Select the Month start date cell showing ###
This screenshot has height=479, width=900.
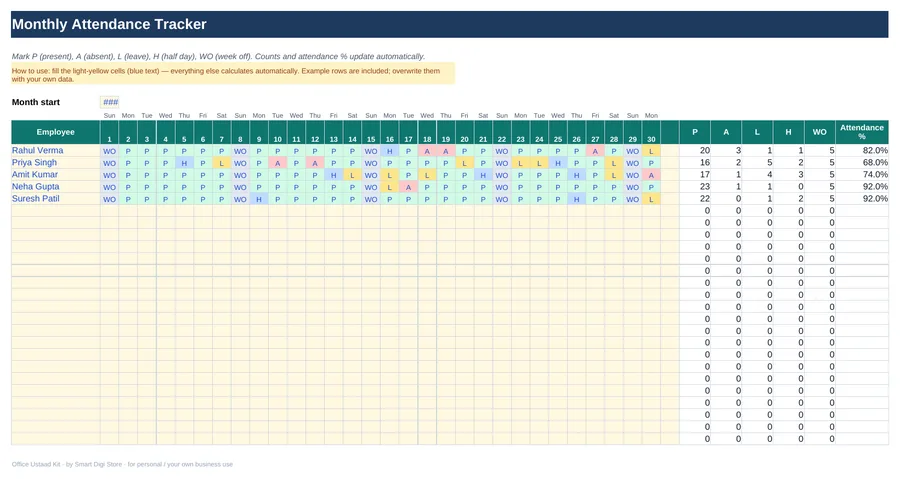click(x=110, y=102)
